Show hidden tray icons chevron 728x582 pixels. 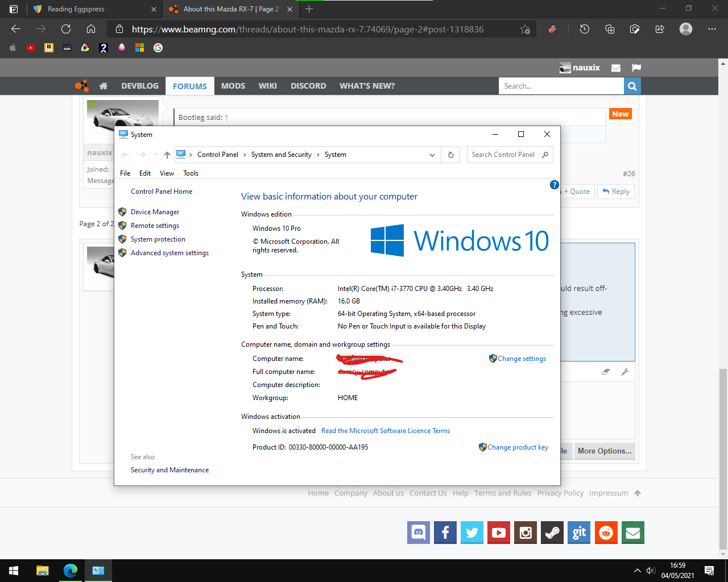638,571
